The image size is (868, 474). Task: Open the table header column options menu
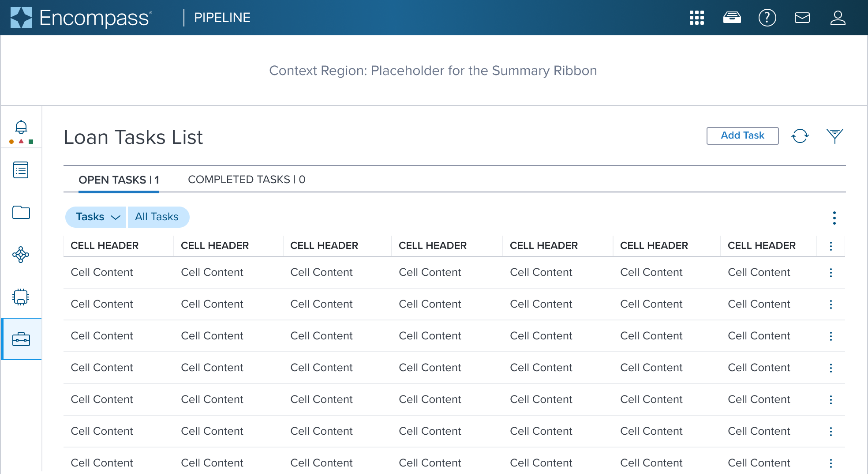(x=831, y=246)
